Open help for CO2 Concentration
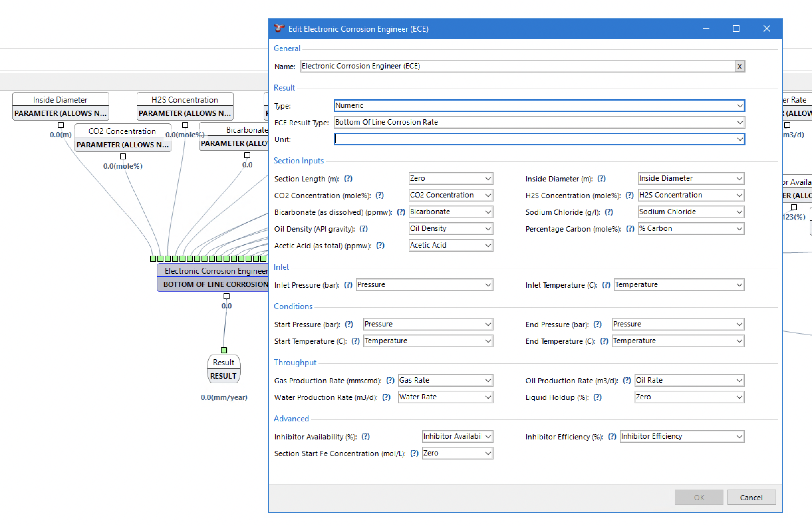Viewport: 812px width, 526px height. click(379, 195)
